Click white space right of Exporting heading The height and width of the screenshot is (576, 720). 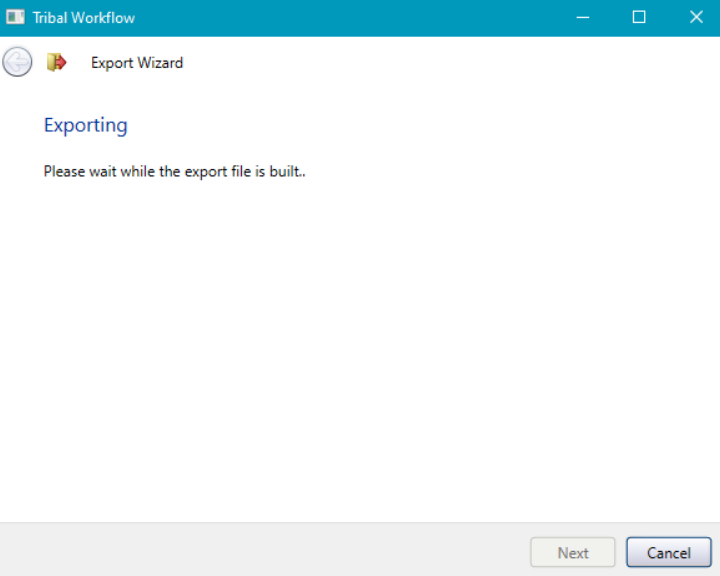400,125
